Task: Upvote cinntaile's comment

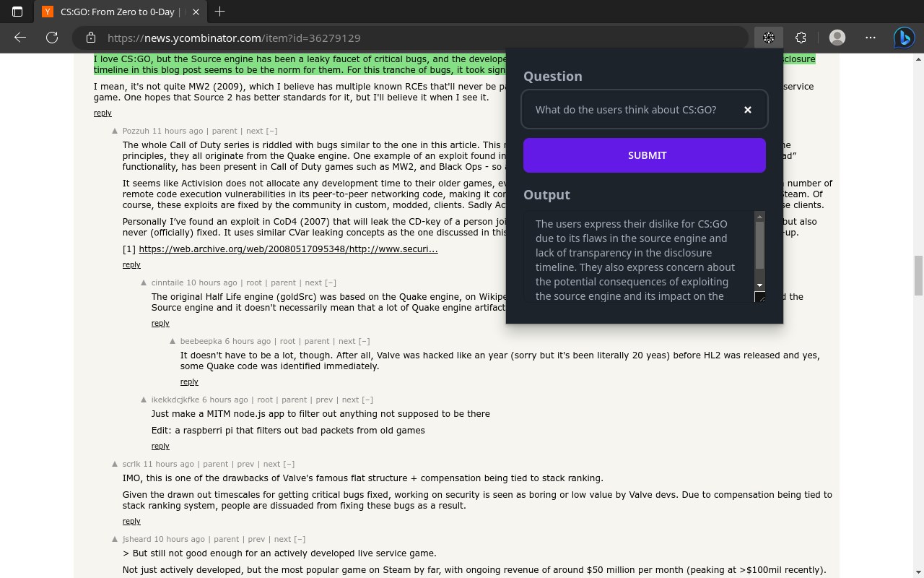Action: 144,282
